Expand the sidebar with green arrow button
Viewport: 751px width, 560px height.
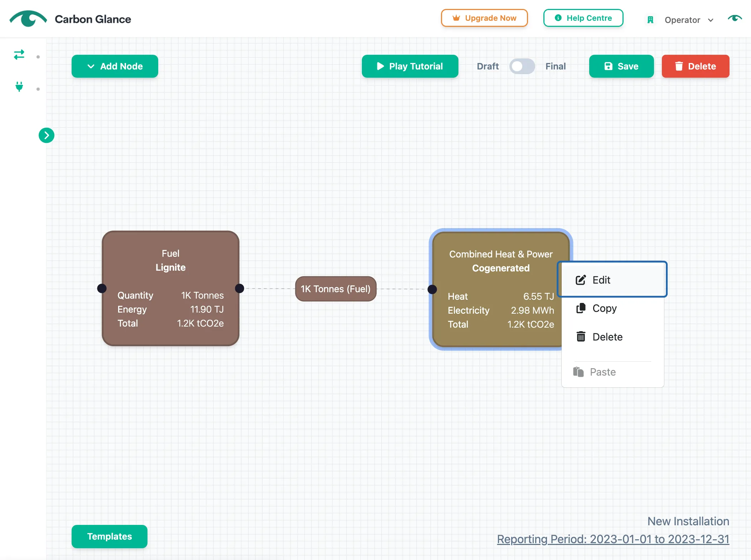[x=47, y=135]
